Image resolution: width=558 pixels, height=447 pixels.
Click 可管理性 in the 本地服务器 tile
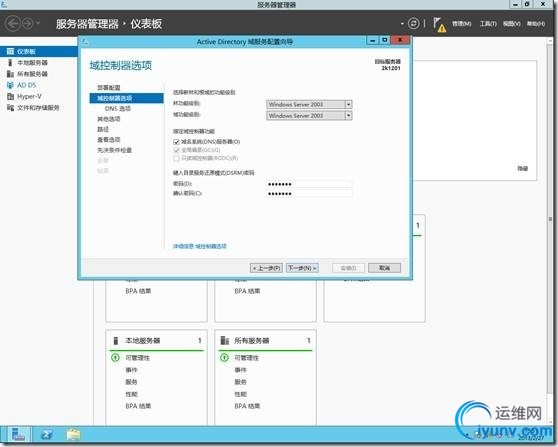137,358
